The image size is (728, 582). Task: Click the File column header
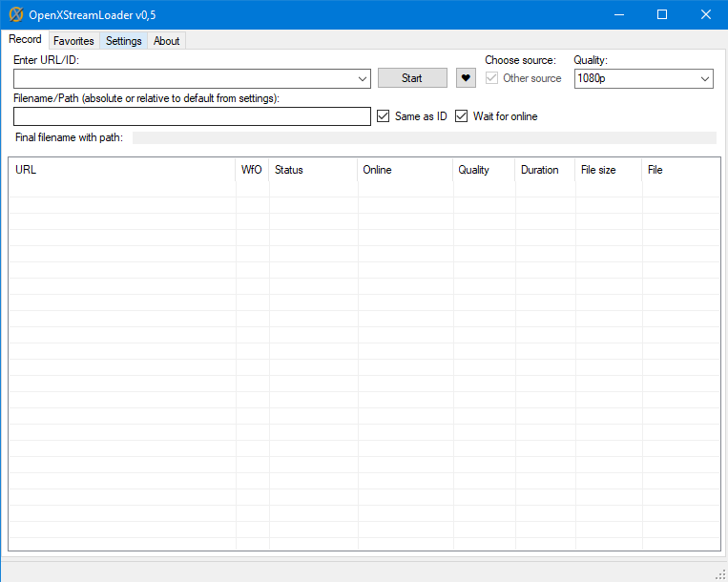[x=680, y=170]
